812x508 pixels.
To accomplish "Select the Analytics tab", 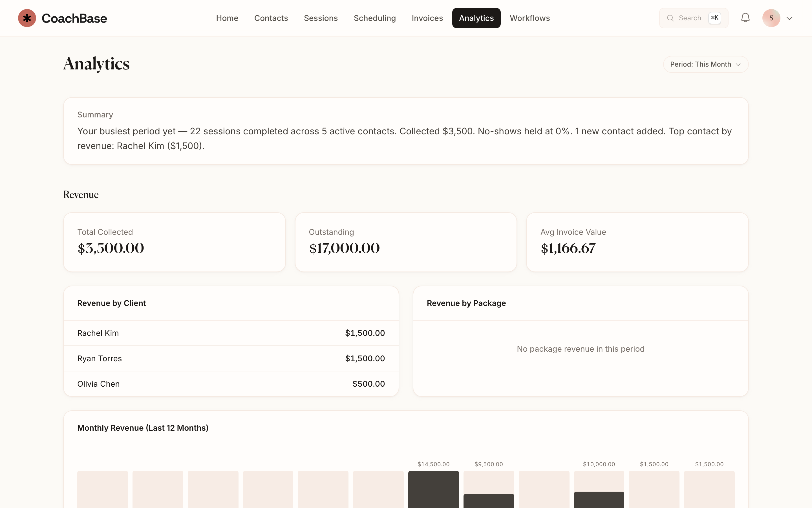I will click(476, 18).
